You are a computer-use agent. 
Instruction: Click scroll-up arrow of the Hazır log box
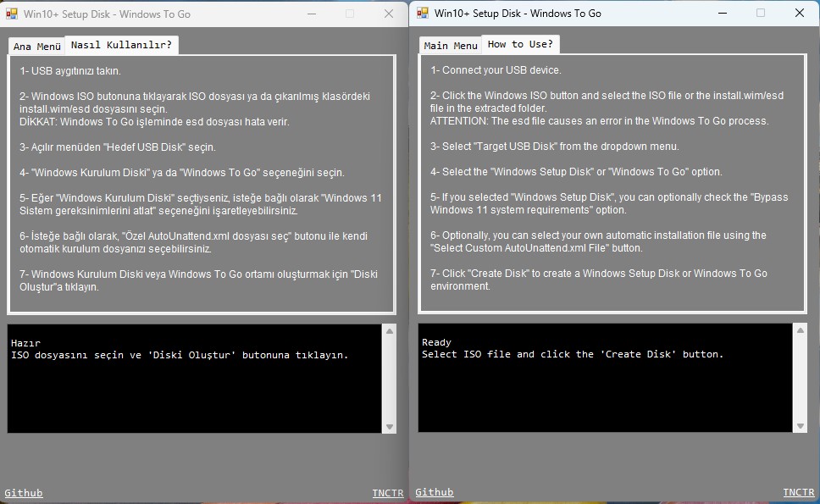coord(390,331)
